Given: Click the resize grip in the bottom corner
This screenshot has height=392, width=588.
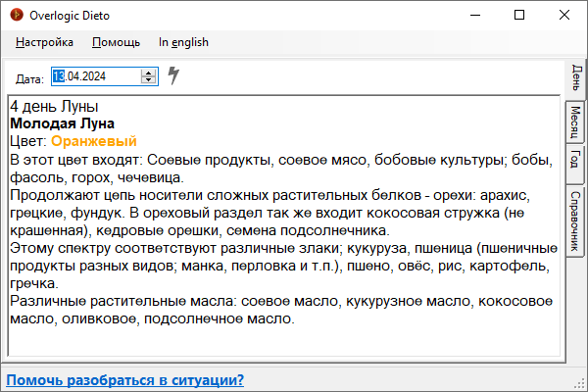Looking at the screenshot, I should 580,383.
